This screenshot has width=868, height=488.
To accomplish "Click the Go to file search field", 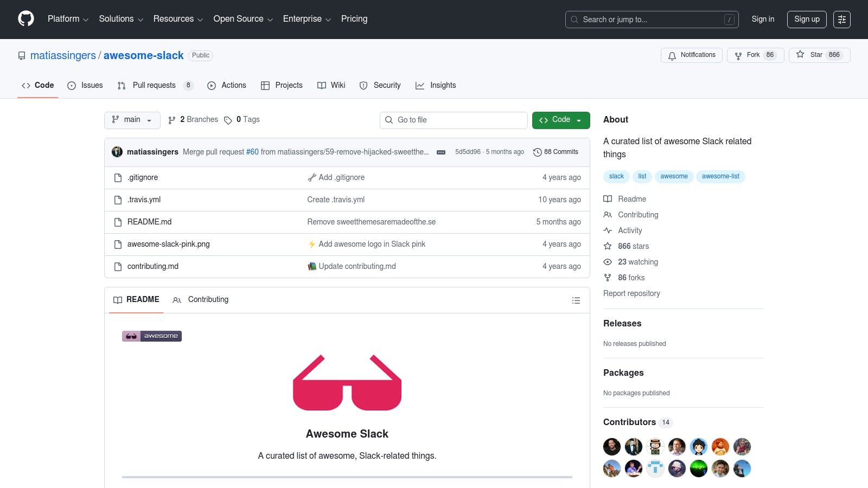I will (x=454, y=120).
